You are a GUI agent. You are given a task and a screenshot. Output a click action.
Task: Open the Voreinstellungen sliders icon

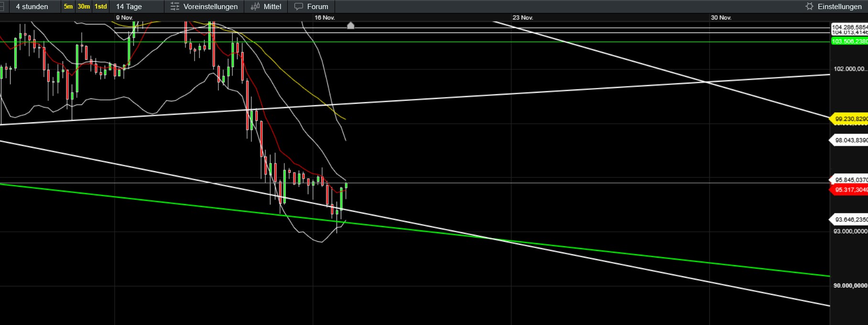[175, 7]
